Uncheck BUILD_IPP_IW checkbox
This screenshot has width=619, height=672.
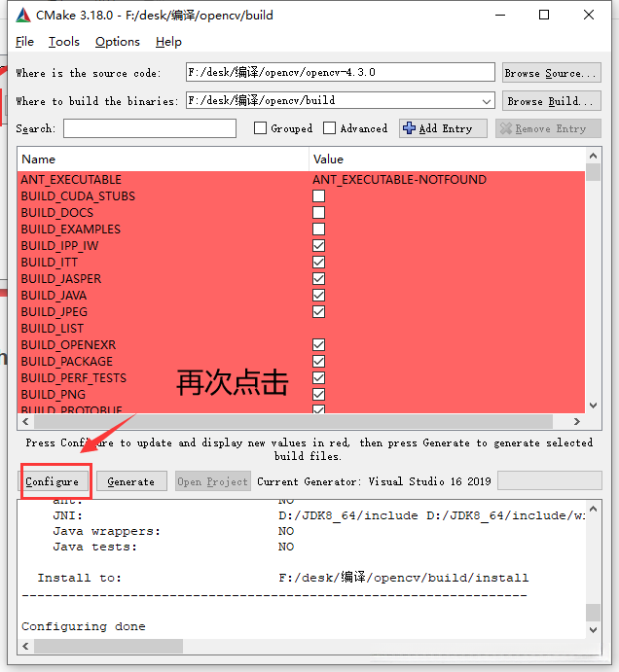click(318, 246)
